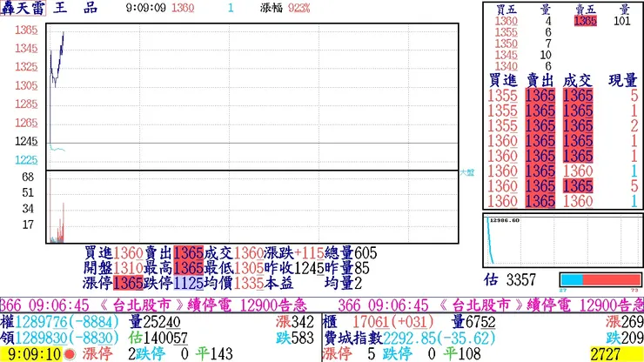Select the 賣五 volume value 101
644x362 pixels.
pyautogui.click(x=622, y=21)
